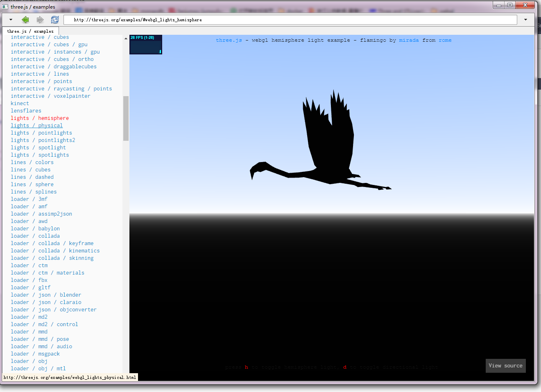Image resolution: width=541 pixels, height=392 pixels.
Task: Expand the address bar history dropdown
Action: [x=525, y=20]
